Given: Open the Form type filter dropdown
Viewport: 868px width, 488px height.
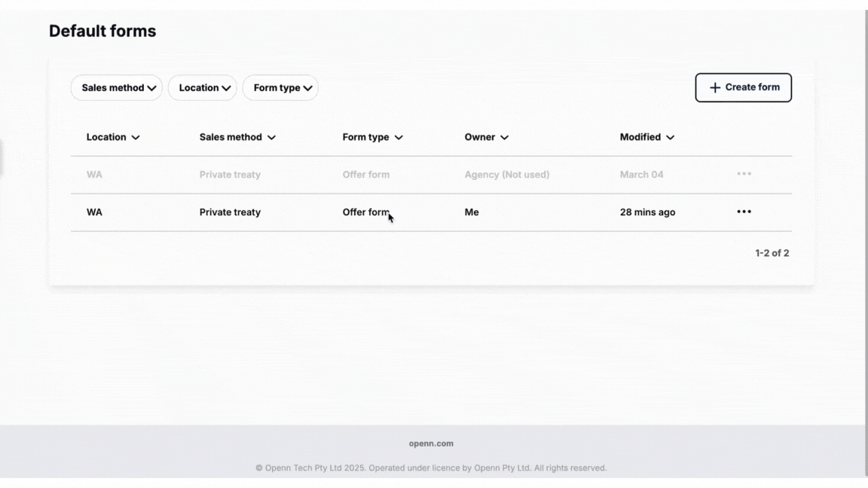Looking at the screenshot, I should pos(280,88).
